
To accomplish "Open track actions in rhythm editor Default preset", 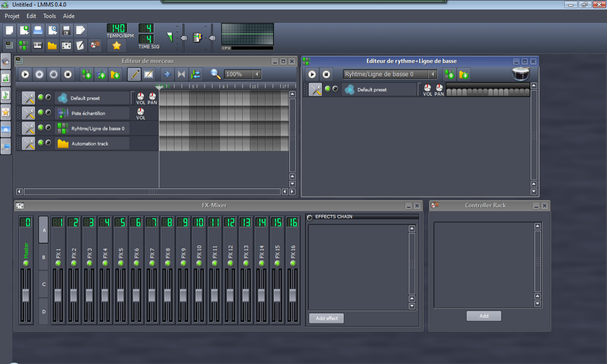I will click(x=315, y=90).
